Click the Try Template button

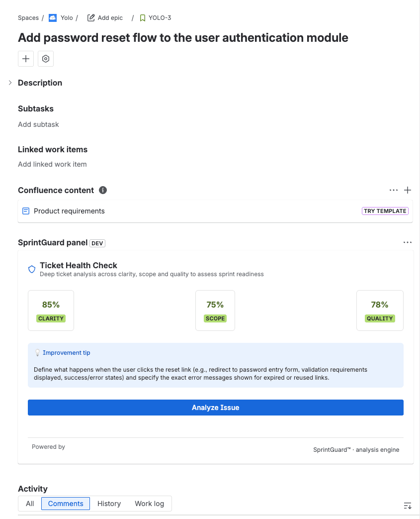tap(385, 211)
